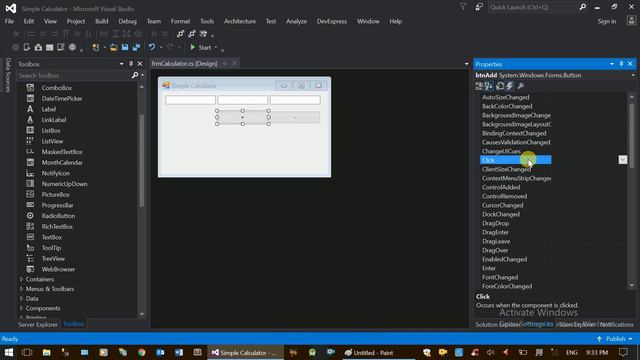Click the Toolbox search magnifier icon
The height and width of the screenshot is (360, 640).
click(135, 76)
